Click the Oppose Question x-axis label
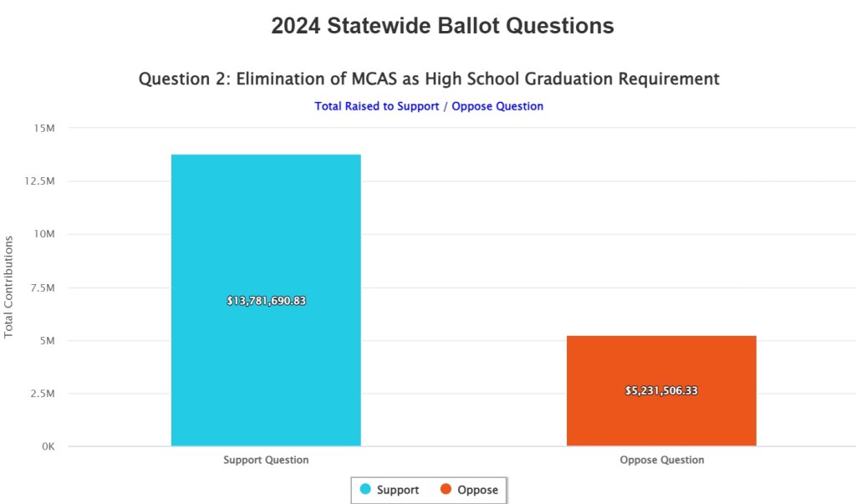 point(661,460)
